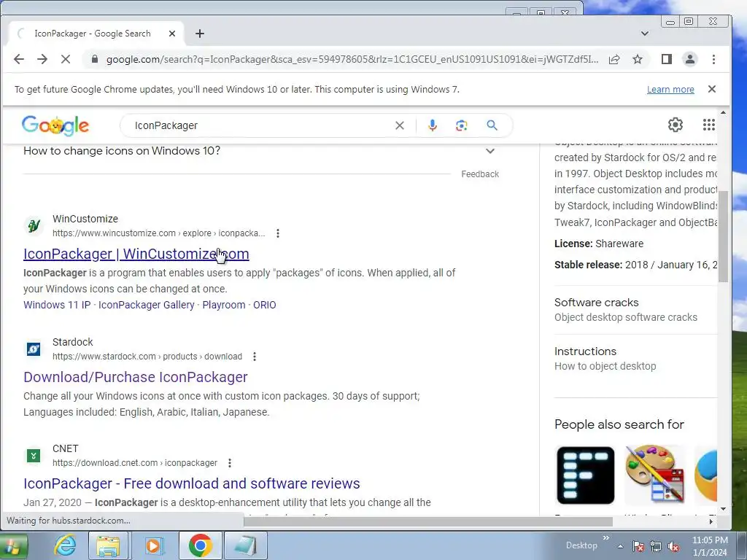Viewport: 747px width, 560px height.
Task: Open Google settings gear
Action: [675, 125]
